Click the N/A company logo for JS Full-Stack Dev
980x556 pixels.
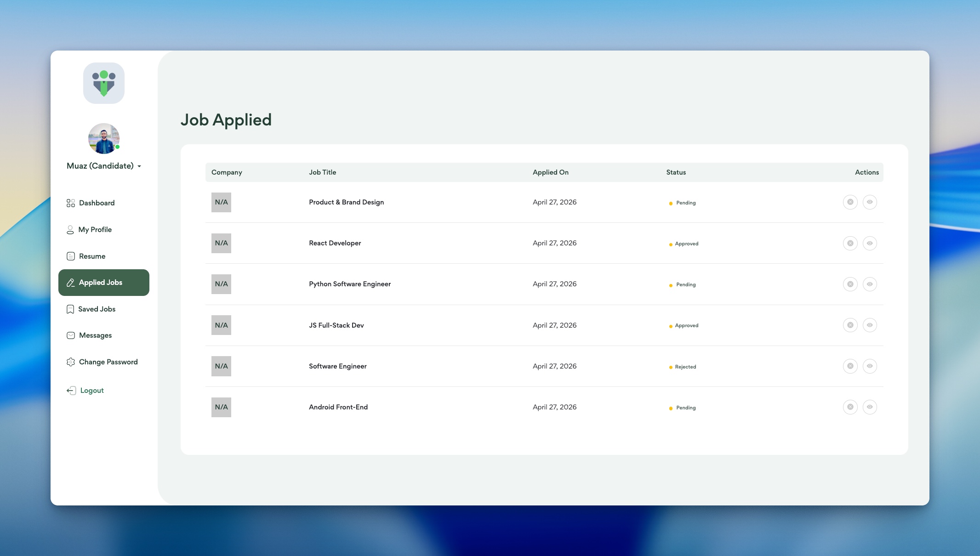(221, 325)
